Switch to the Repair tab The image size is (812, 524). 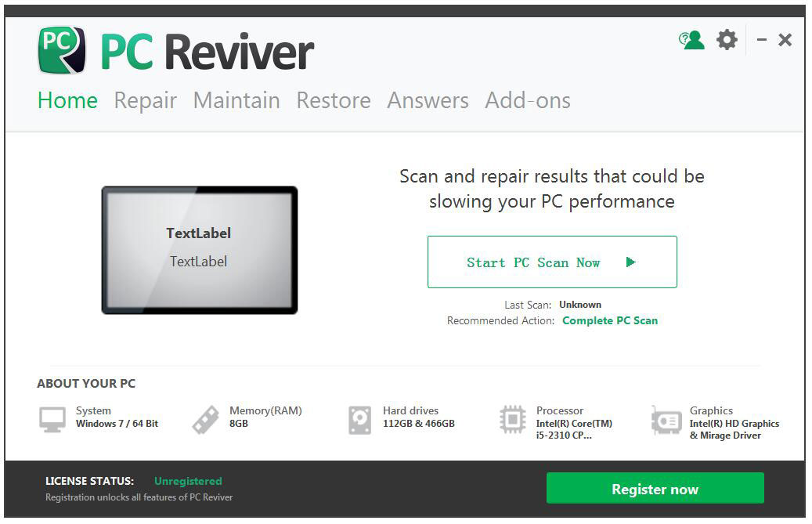pyautogui.click(x=145, y=100)
